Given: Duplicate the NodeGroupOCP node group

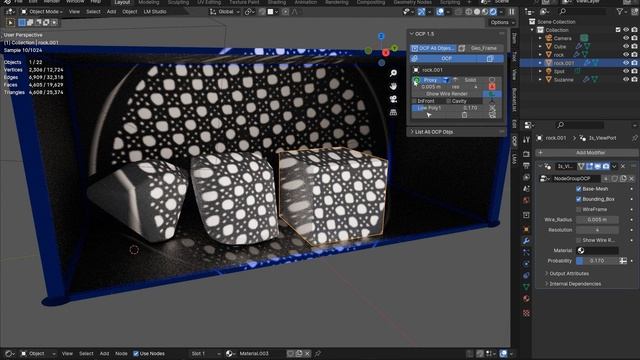Looking at the screenshot, I should [x=623, y=178].
